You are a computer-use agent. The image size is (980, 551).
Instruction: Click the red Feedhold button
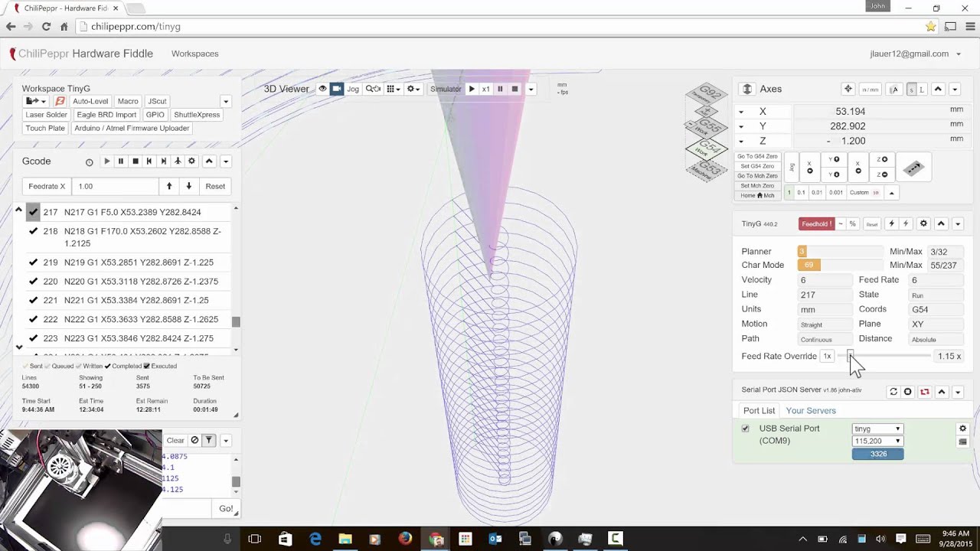coord(816,223)
